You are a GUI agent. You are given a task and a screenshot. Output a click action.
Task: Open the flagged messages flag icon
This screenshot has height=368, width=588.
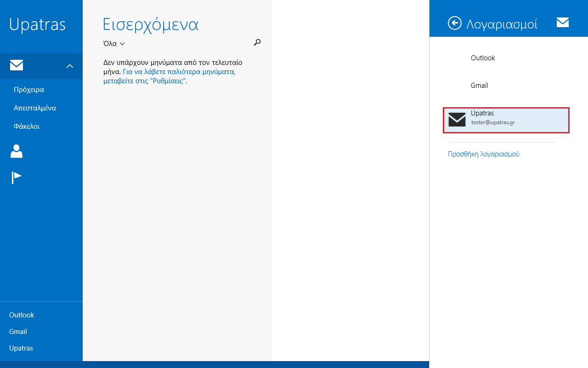(x=17, y=178)
